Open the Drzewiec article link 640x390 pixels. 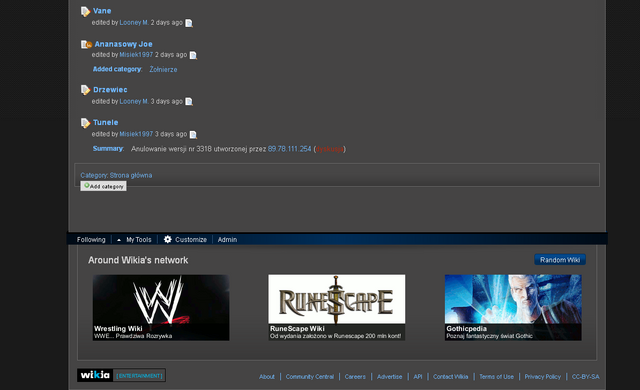pyautogui.click(x=110, y=90)
